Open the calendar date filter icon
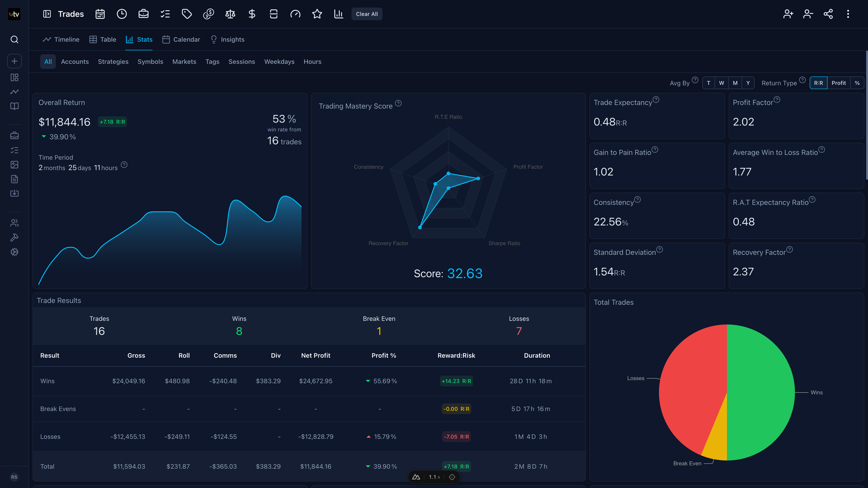This screenshot has width=868, height=488. 100,14
